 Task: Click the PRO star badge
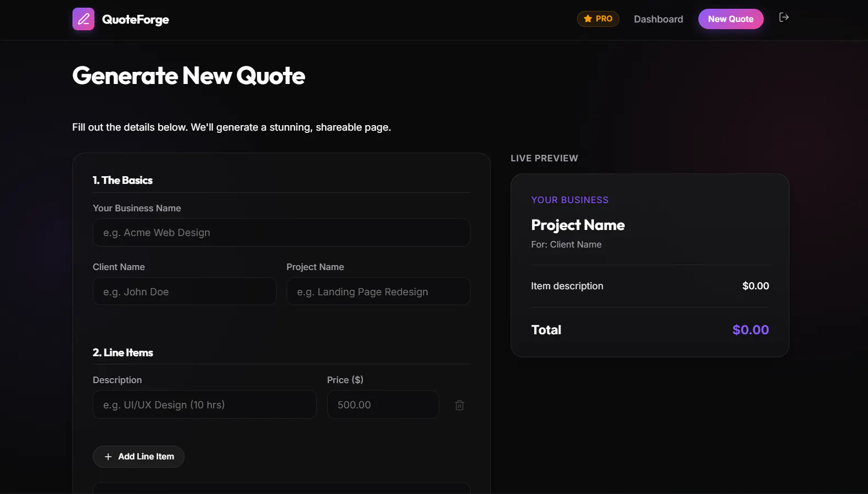[598, 19]
